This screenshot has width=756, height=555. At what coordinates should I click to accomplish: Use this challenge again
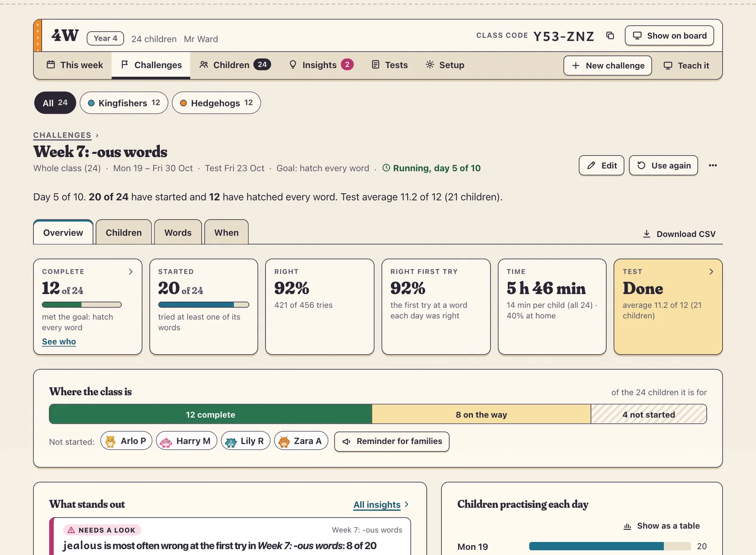tap(663, 166)
